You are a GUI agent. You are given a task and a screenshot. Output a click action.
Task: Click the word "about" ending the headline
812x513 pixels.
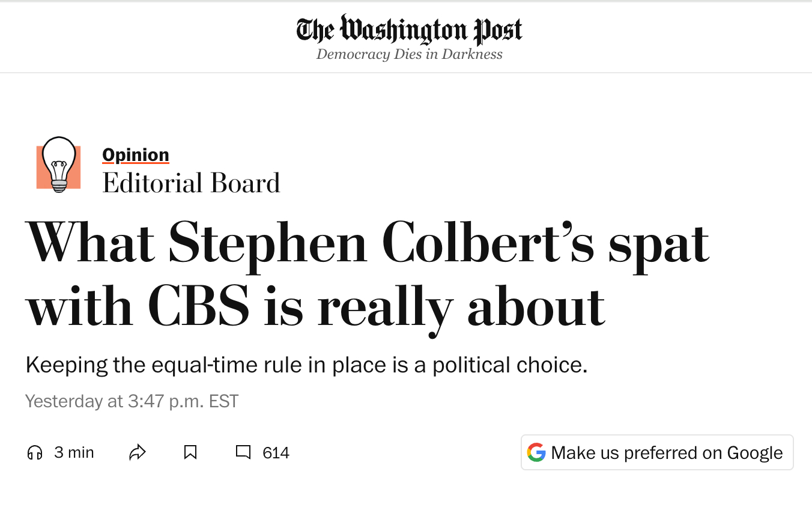(x=535, y=306)
